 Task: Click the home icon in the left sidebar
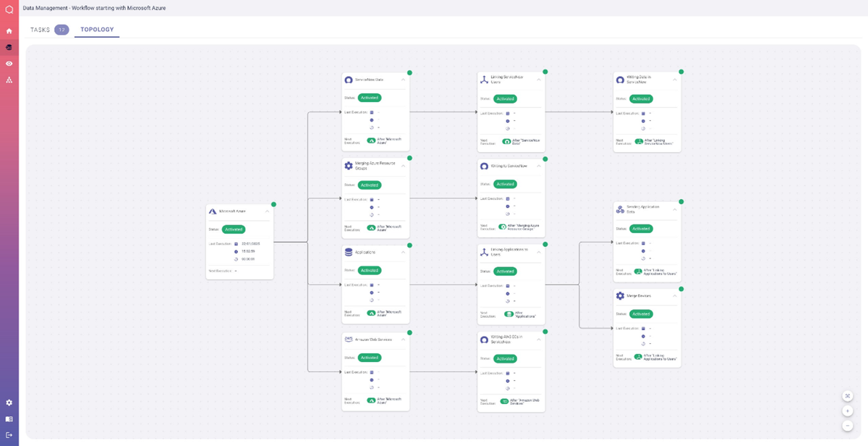[8, 30]
